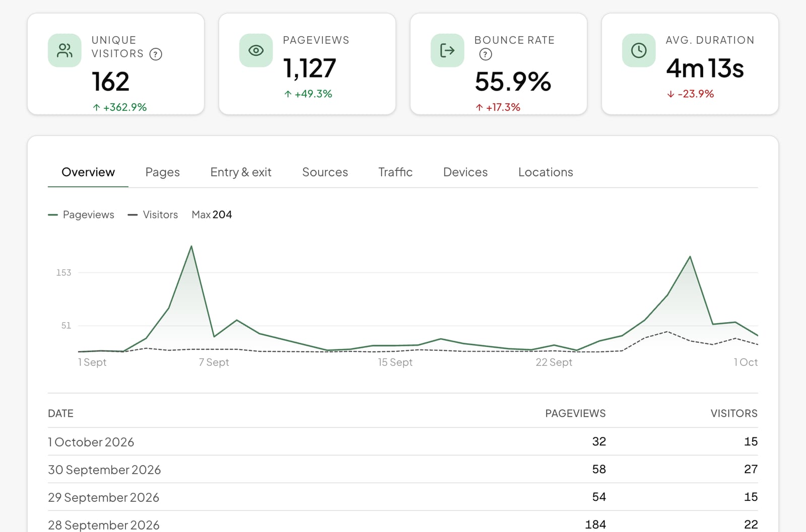Viewport: 806px width, 532px height.
Task: Click the Max 204 chart label
Action: coord(212,214)
